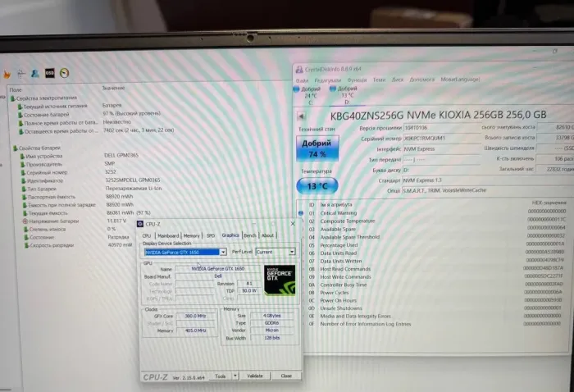Switch to the Mainboard tab in CPU-Z

click(168, 235)
